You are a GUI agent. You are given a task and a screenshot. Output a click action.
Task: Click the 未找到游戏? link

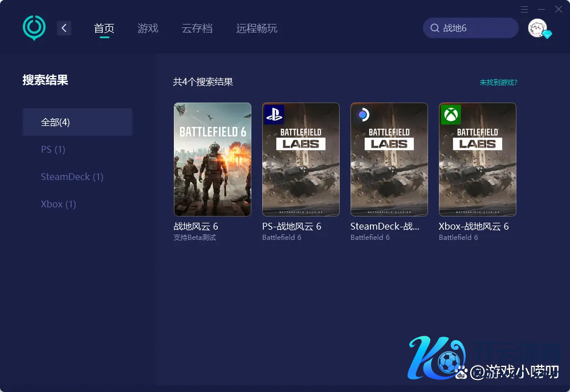coord(498,82)
